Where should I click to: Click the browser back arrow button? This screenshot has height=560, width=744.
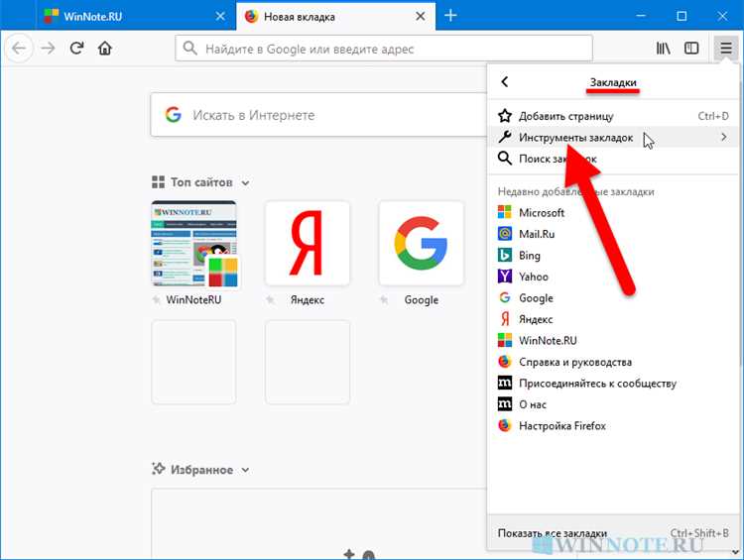pos(19,48)
